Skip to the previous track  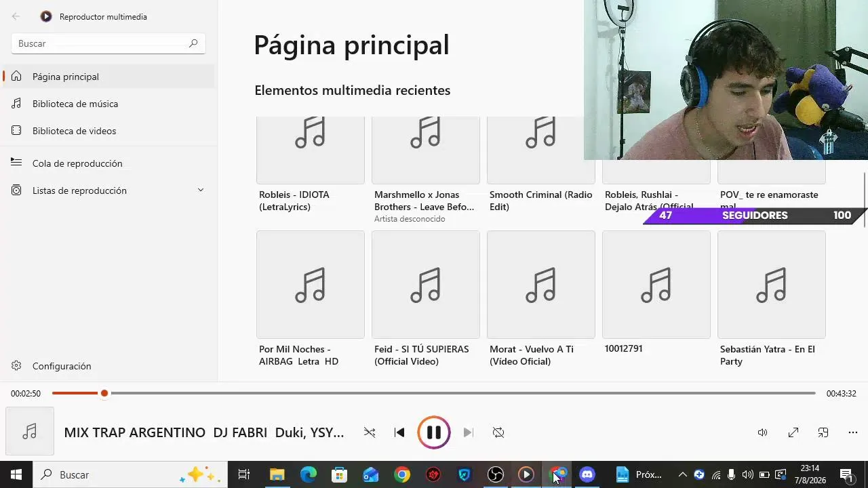(399, 432)
